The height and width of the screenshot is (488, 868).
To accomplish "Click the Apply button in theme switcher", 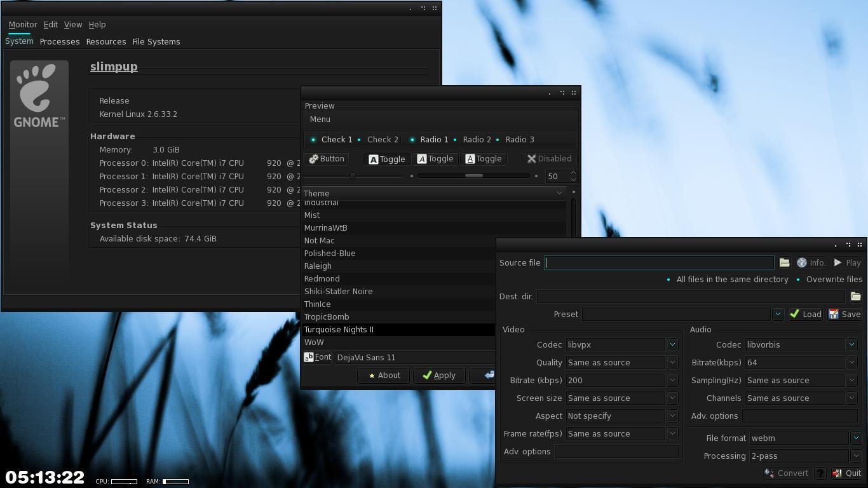I will click(439, 376).
